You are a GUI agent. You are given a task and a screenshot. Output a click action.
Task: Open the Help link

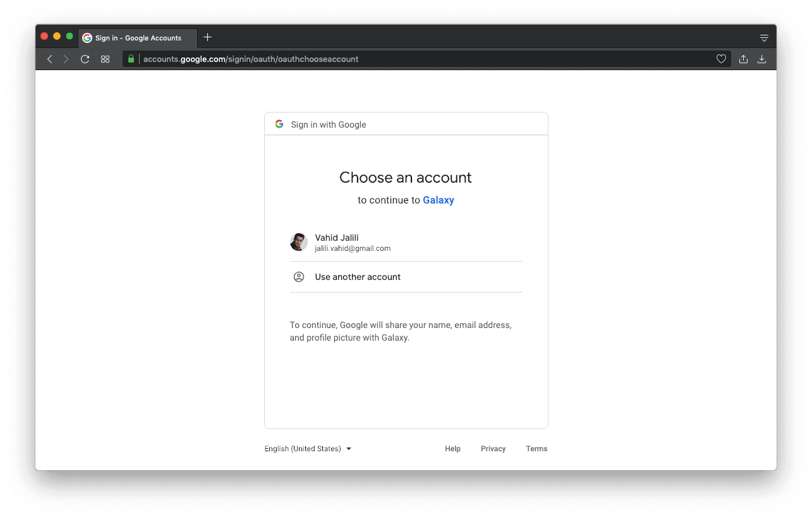452,449
